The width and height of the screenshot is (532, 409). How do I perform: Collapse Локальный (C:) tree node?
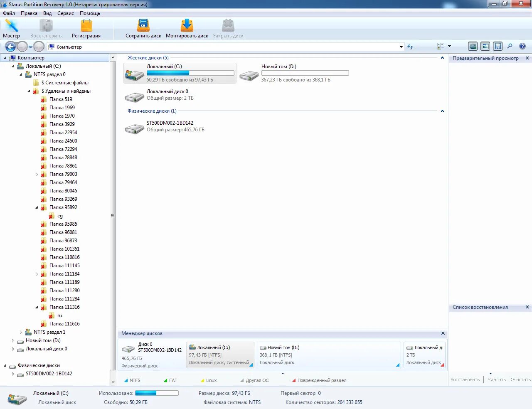coord(13,67)
